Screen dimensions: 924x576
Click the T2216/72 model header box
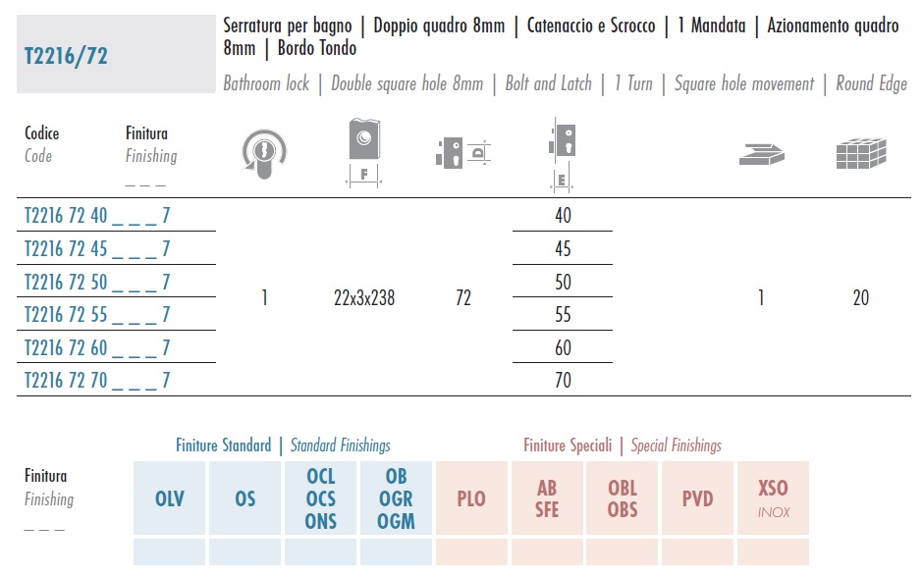[116, 54]
